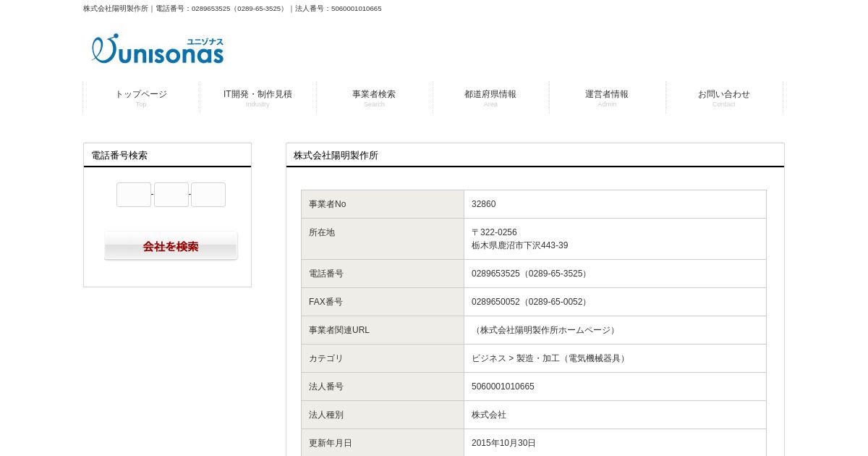Open 都道府県情報 menu item
The width and height of the screenshot is (868, 456).
point(490,98)
